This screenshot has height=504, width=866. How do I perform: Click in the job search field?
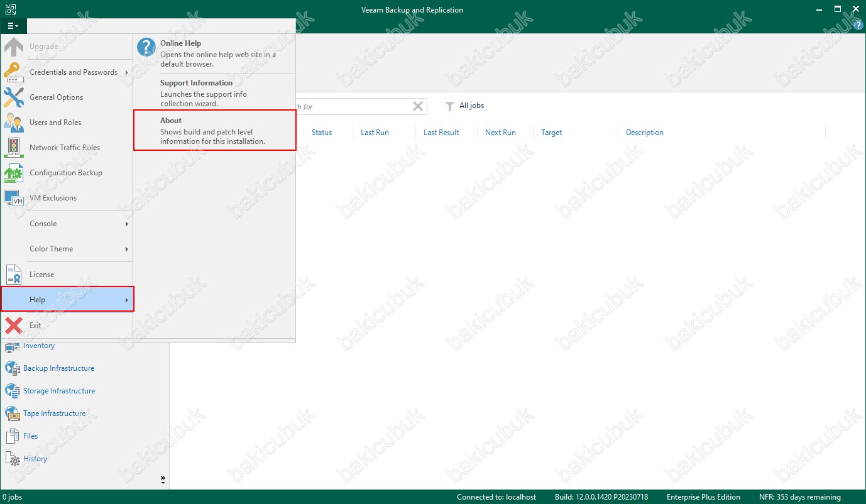tap(352, 106)
